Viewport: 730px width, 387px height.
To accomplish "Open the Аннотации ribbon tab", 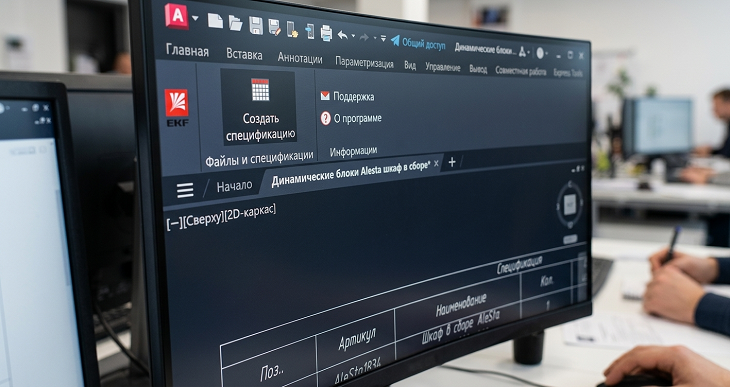I will pyautogui.click(x=300, y=59).
